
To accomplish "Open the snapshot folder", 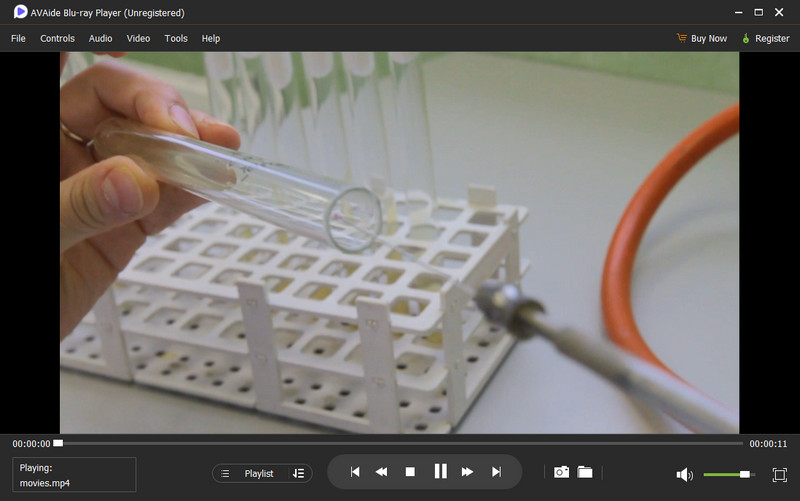I will tap(585, 472).
